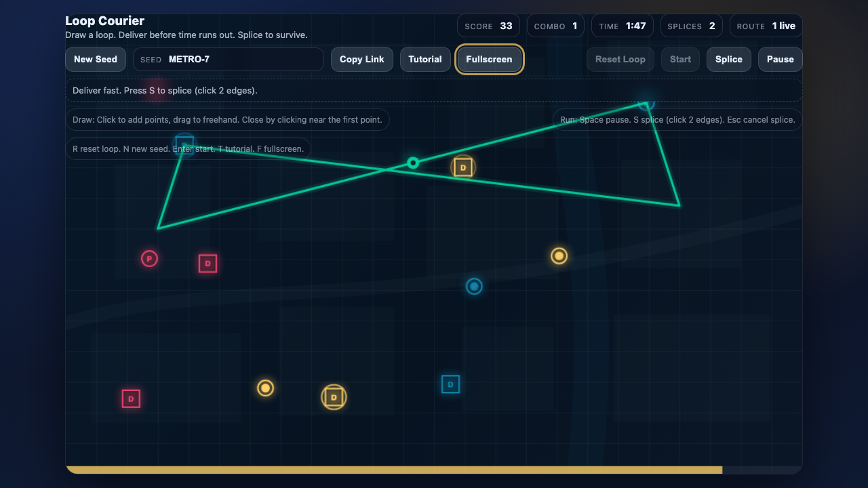Click the yellow pickup circle left of the circled D square
868x488 pixels.
[266, 388]
